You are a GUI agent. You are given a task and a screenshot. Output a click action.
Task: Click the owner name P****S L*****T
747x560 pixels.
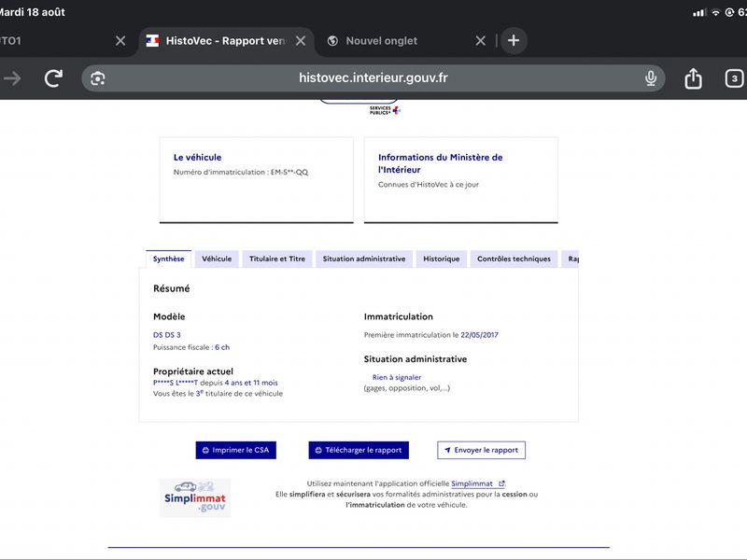coord(176,383)
